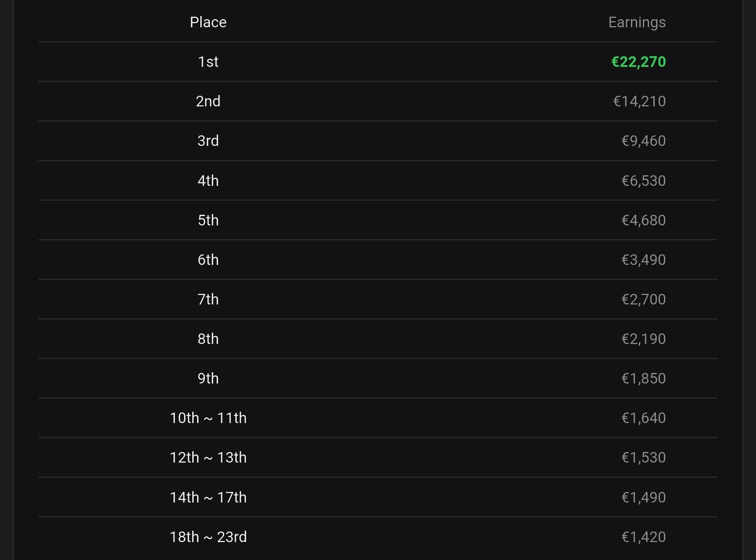756x560 pixels.
Task: Select the 6th place row label
Action: (x=208, y=260)
